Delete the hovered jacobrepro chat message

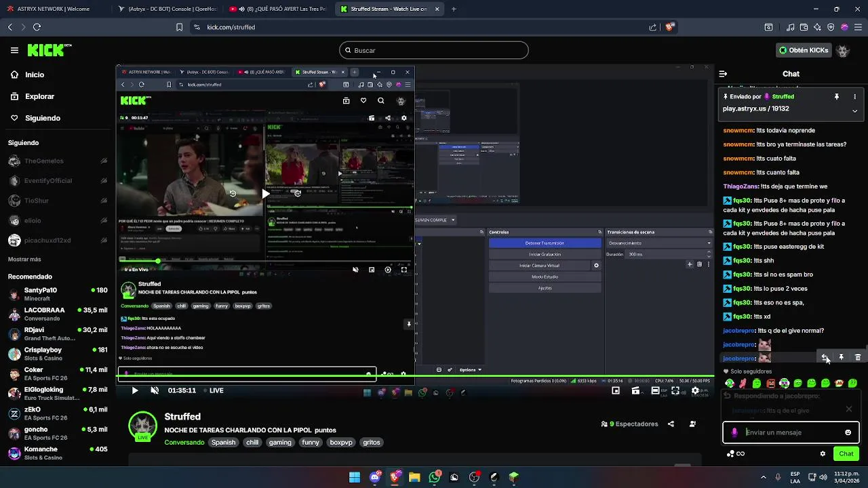click(x=857, y=357)
